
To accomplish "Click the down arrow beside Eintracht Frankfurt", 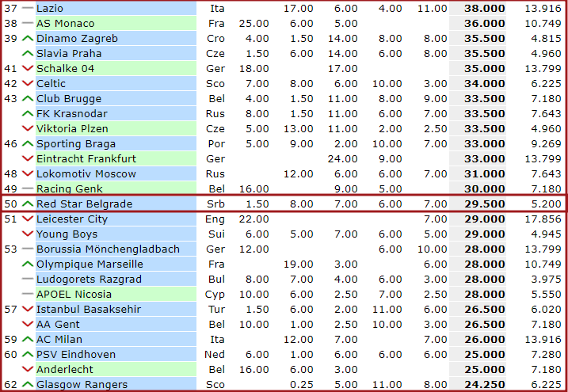I will coord(28,158).
